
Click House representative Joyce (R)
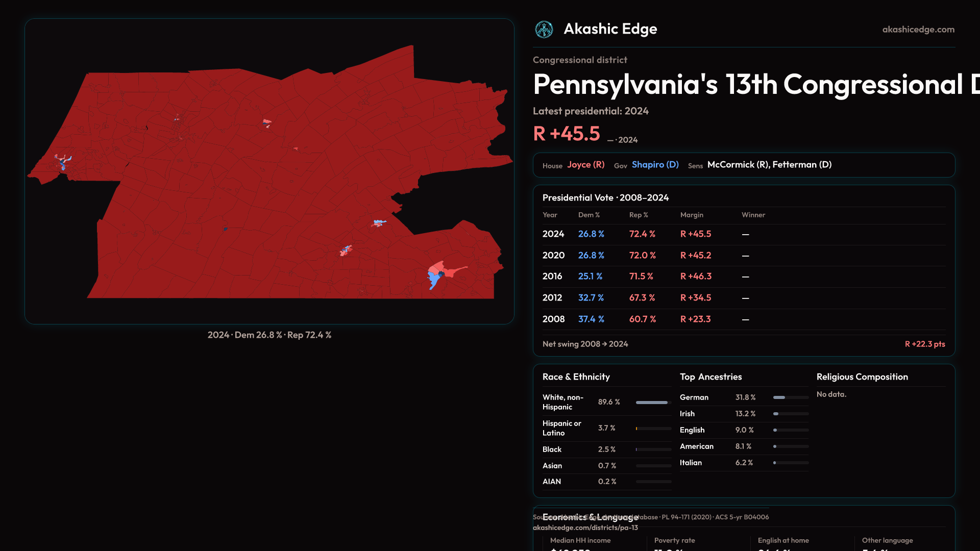(585, 165)
